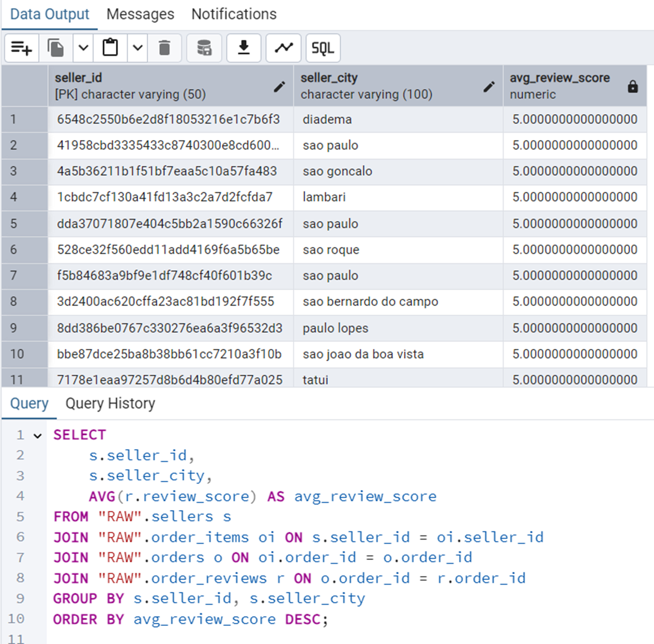Click the 'sao bernardo do campo' cell
Screen dimensions: 654x644
370,301
